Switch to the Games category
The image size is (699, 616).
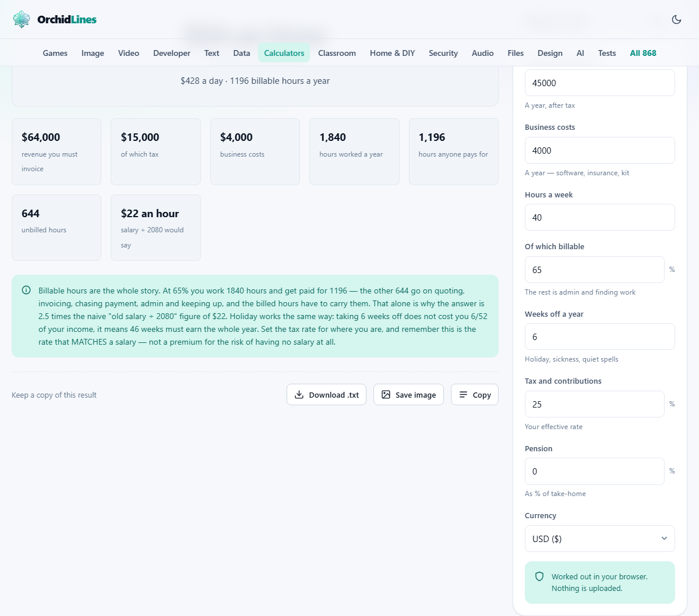click(55, 53)
